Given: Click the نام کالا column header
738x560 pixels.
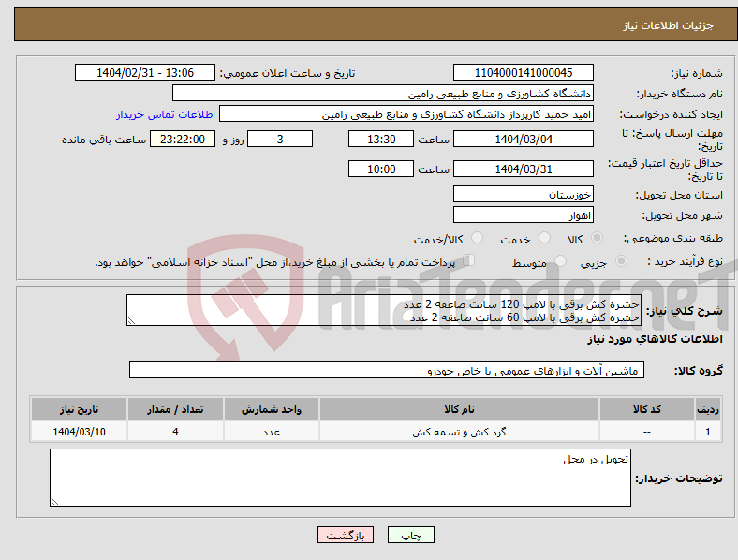Looking at the screenshot, I should (x=459, y=409).
